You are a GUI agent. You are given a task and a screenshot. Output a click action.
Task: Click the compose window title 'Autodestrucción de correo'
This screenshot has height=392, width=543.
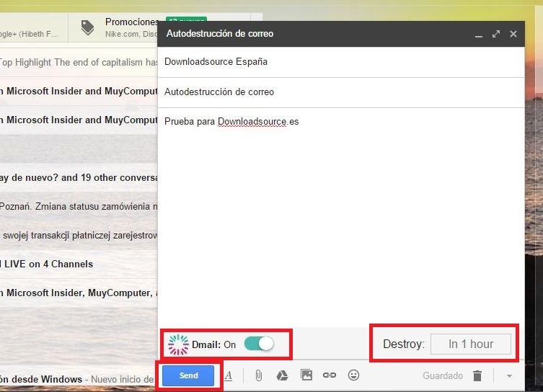220,34
